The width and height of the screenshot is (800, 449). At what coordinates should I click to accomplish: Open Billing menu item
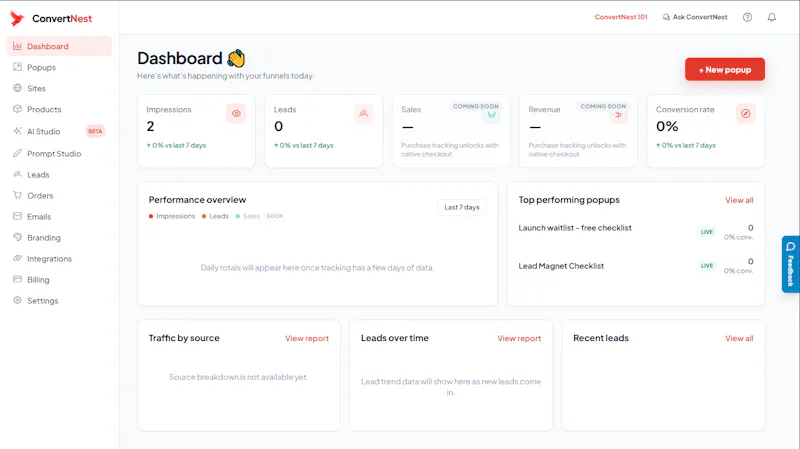[x=59, y=280]
